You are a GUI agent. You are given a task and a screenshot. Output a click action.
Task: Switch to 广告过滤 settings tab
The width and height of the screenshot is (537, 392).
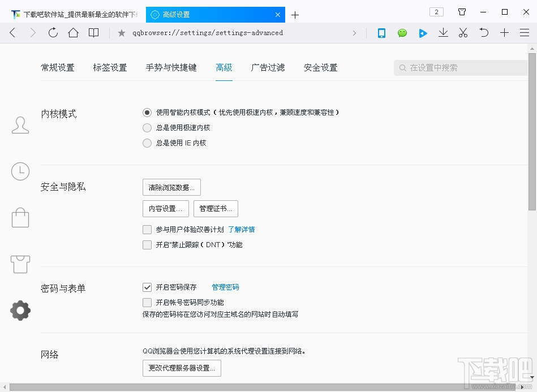pyautogui.click(x=268, y=67)
